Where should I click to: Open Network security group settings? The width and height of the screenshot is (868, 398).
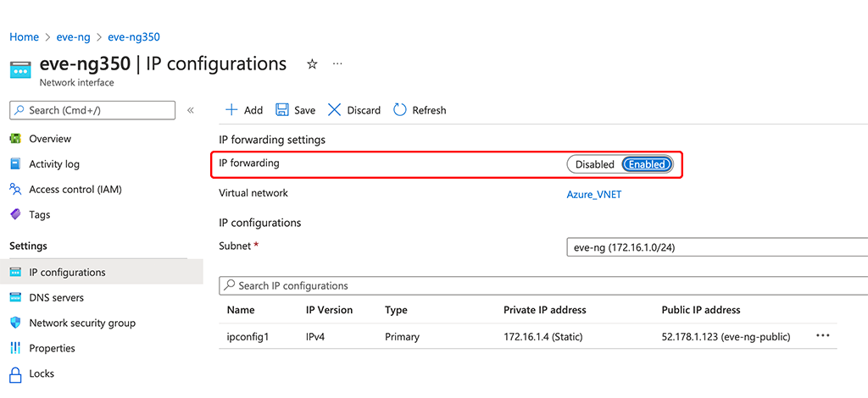[x=82, y=323]
